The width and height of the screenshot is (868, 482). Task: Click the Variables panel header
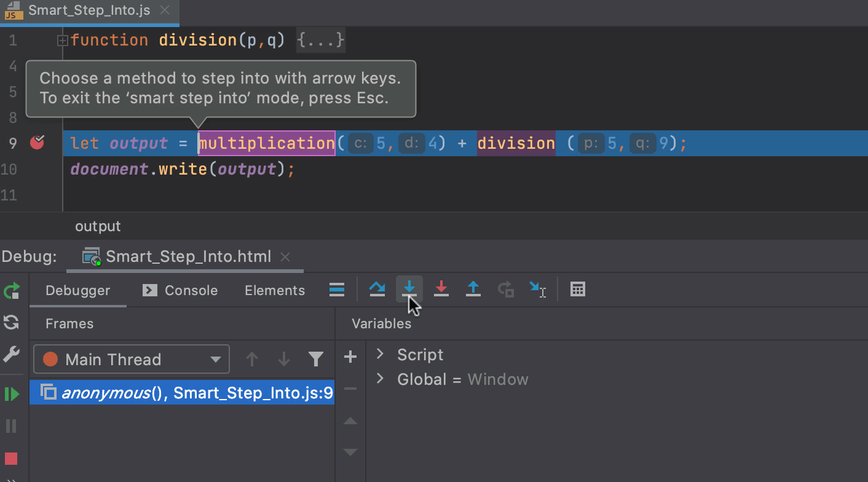(381, 323)
